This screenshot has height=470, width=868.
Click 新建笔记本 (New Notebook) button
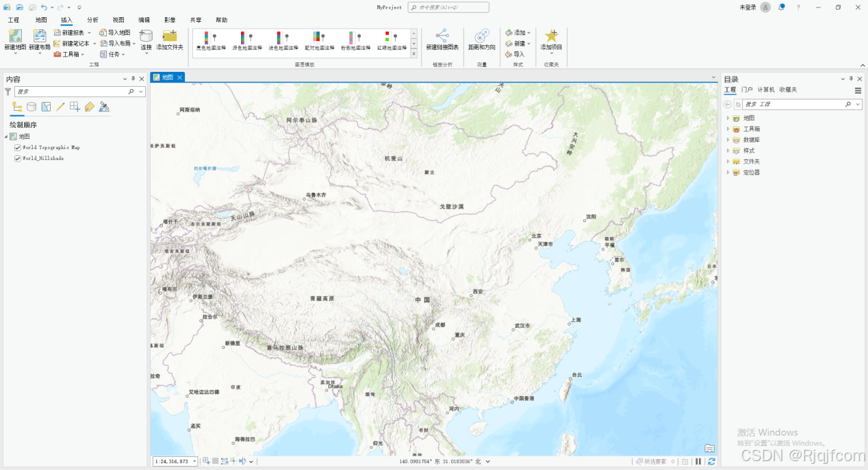click(x=71, y=43)
